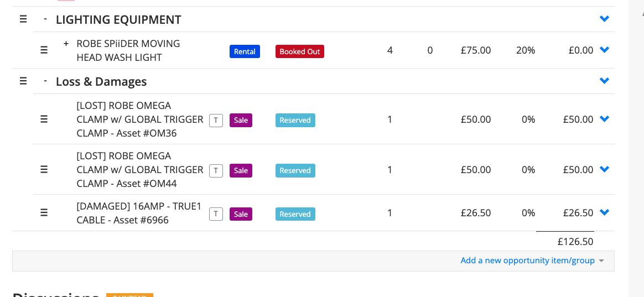Click drag handle for Loss & Damages group
644x297 pixels.
click(23, 81)
